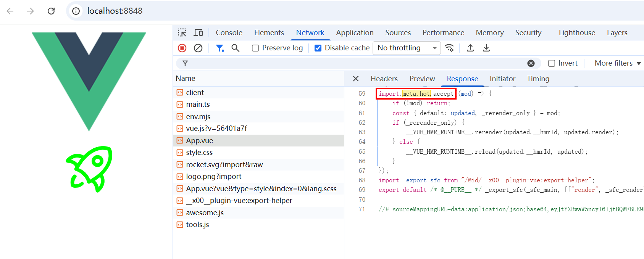
Task: Click the Vue logo image
Action: [89, 81]
